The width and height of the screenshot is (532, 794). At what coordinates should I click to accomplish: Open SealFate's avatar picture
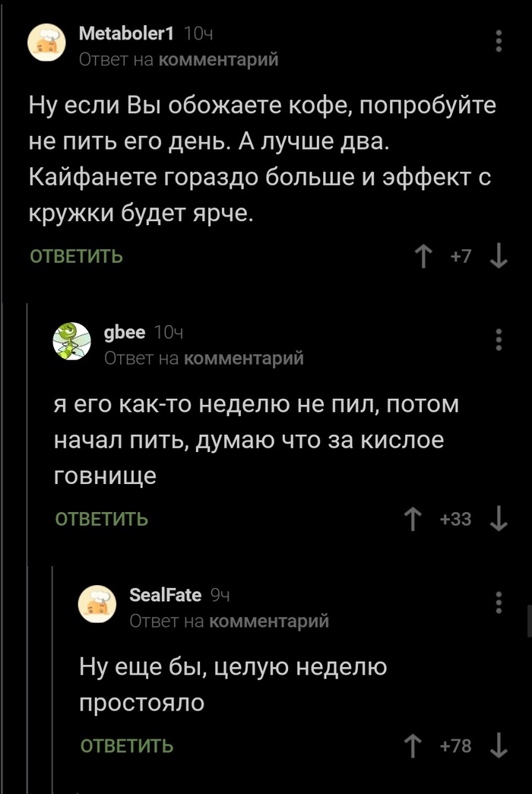(x=97, y=601)
